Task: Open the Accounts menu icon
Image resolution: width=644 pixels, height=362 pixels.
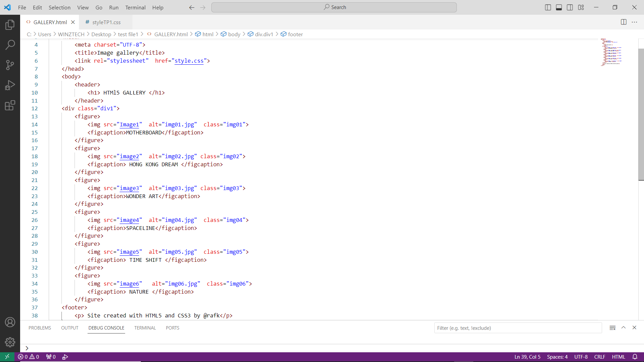Action: pyautogui.click(x=10, y=322)
